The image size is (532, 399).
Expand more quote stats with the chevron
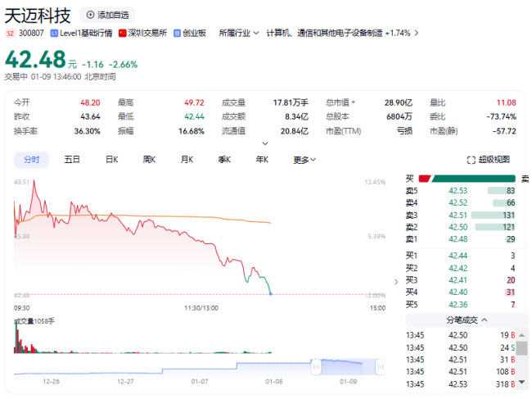pos(265,143)
